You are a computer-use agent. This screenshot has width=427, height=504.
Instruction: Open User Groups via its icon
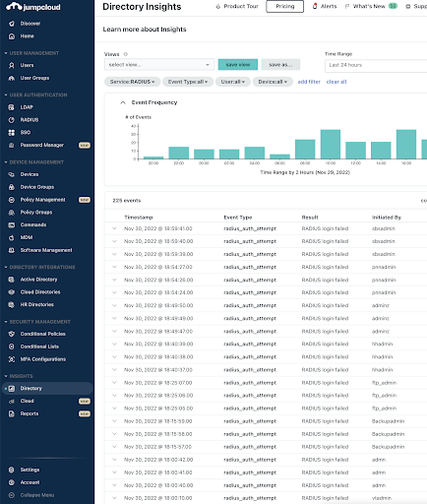coord(12,78)
